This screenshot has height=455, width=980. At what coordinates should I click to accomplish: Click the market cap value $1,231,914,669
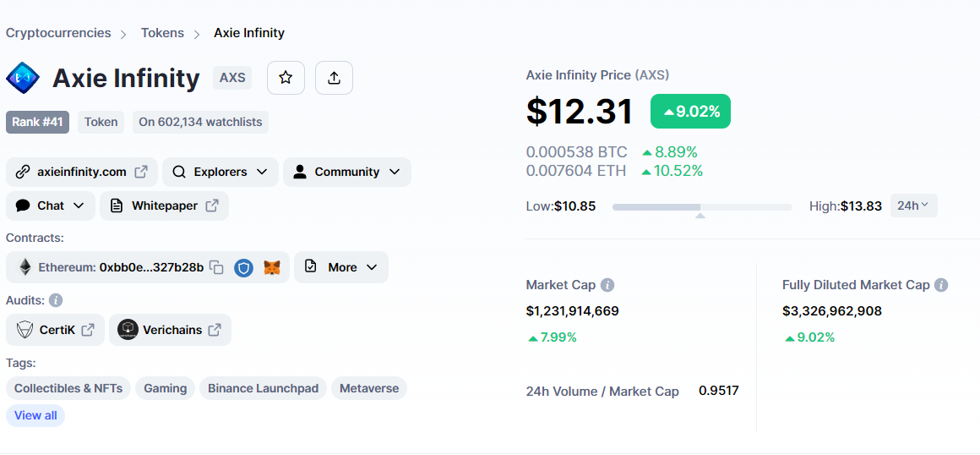pos(573,311)
